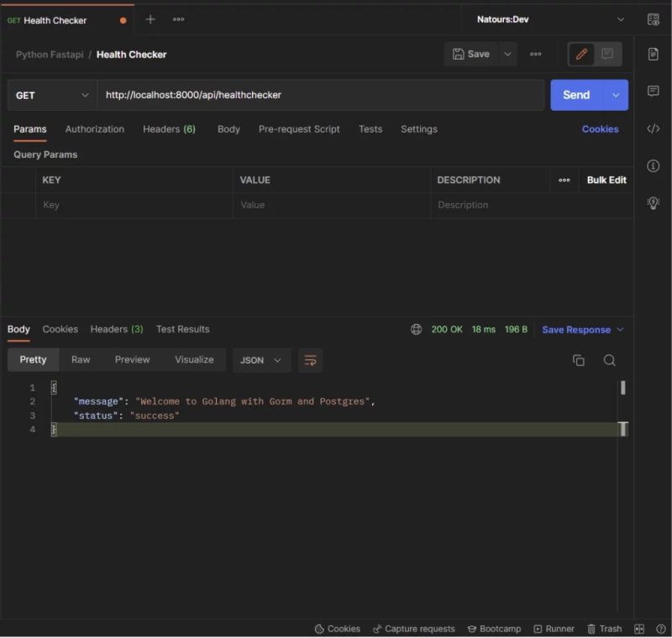The width and height of the screenshot is (672, 638).
Task: Open the code snippet generator icon
Action: coord(654,128)
